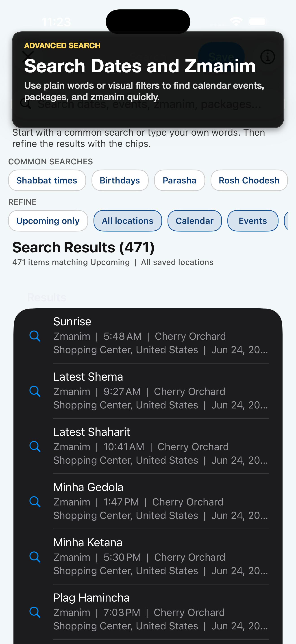This screenshot has width=296, height=644.
Task: Choose the Rosh Chodesh common search
Action: 249,180
